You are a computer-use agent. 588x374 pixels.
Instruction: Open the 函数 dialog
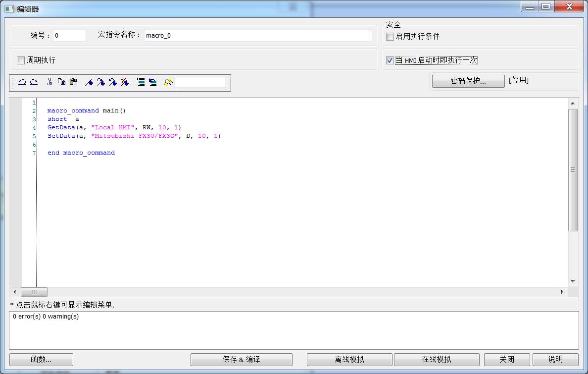point(41,359)
